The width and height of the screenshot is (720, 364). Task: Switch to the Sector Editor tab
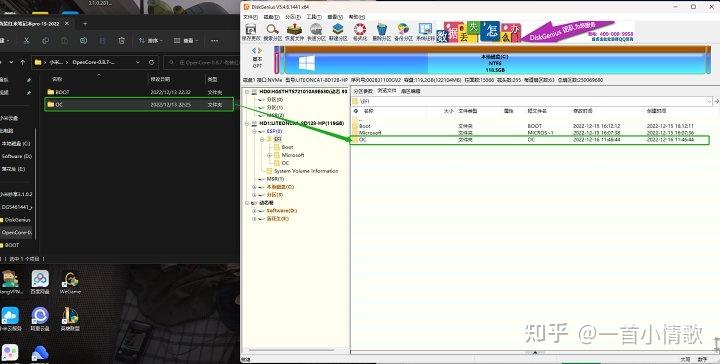(x=411, y=91)
